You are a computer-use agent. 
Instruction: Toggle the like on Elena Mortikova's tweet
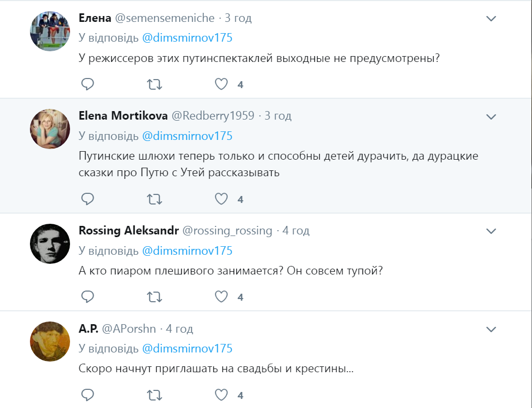(220, 198)
